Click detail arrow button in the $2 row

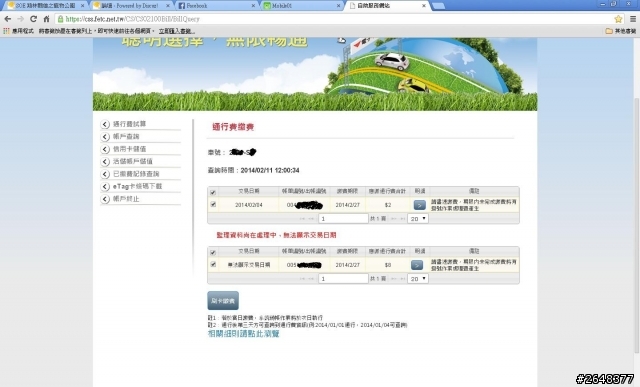420,205
